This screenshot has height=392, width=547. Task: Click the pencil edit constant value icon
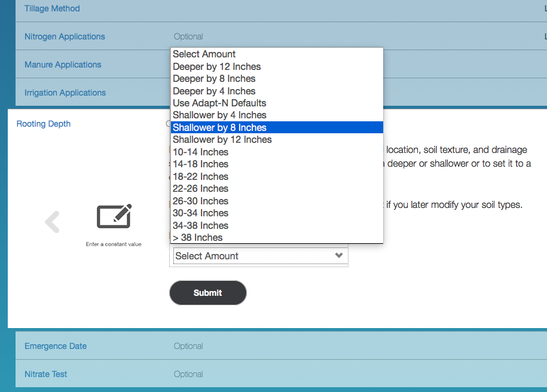[x=114, y=217]
